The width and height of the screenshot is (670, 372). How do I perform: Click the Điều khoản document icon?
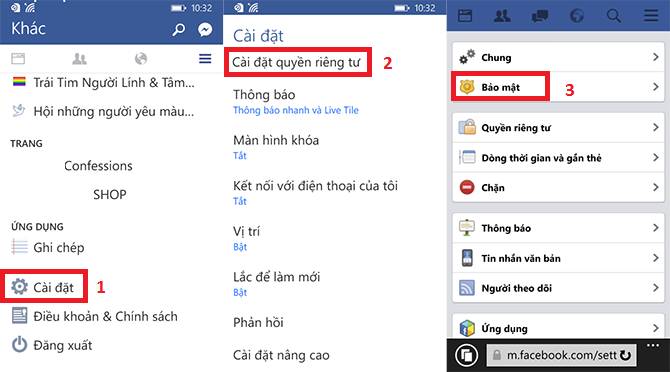(x=19, y=316)
